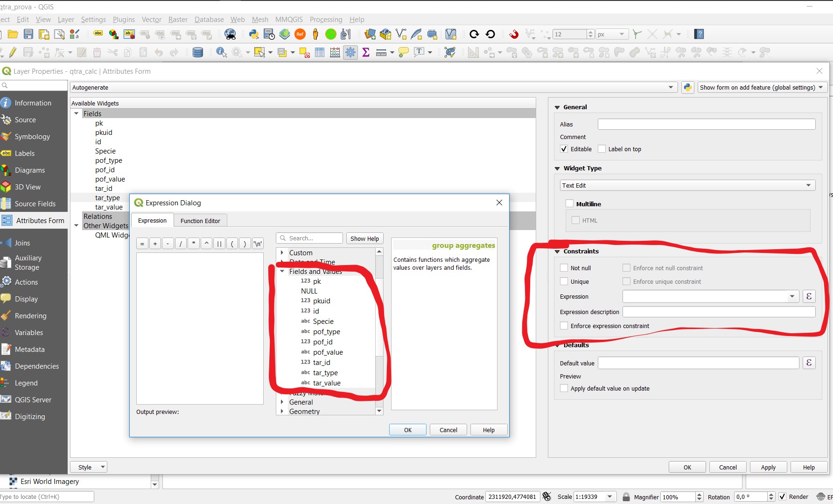This screenshot has height=504, width=833.
Task: Check Enforce unique constraint
Action: (x=626, y=281)
